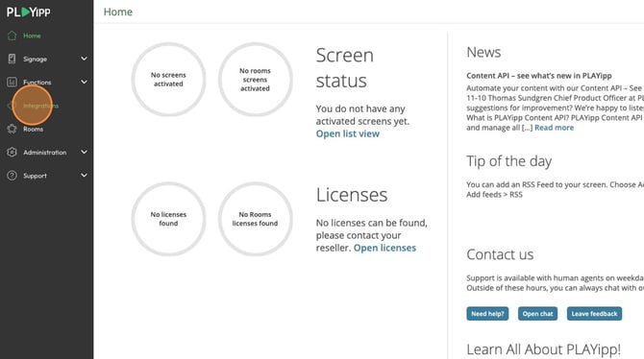Viewport: 644px width, 359px height.
Task: Expand the Support menu chevron
Action: coord(84,176)
